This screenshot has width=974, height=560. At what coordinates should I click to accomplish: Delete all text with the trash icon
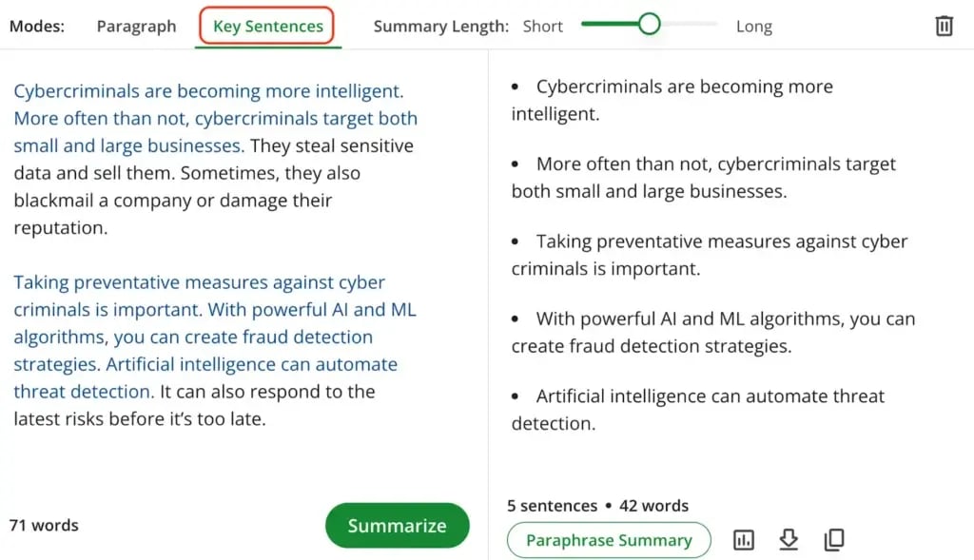pos(944,26)
